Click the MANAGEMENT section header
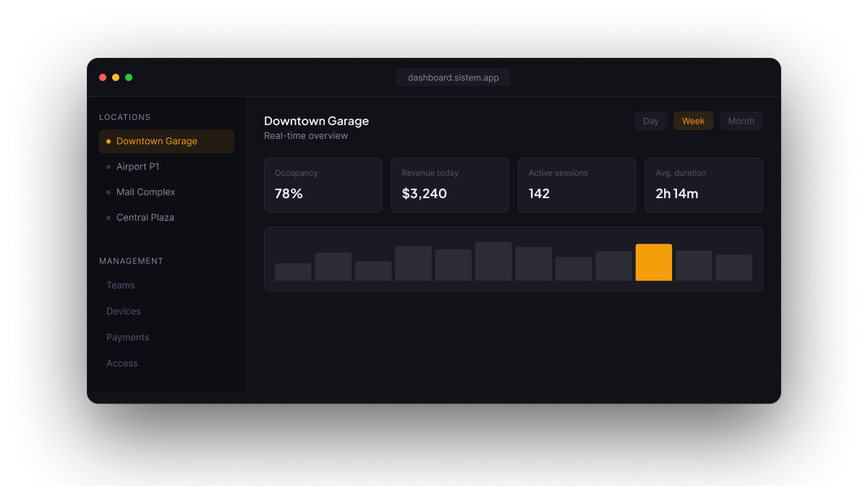 coord(131,261)
